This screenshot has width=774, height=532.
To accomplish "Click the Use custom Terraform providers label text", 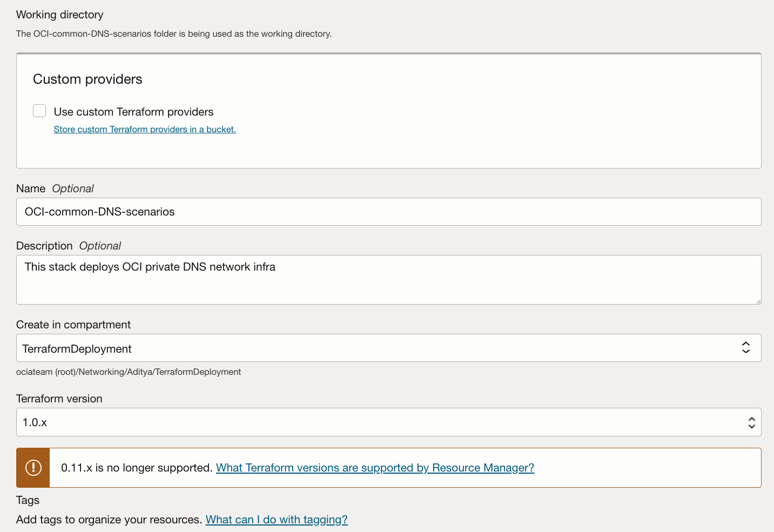I will click(133, 112).
